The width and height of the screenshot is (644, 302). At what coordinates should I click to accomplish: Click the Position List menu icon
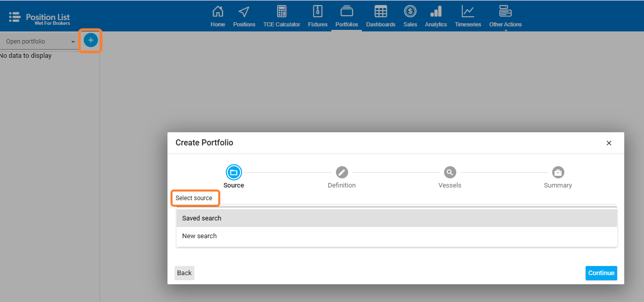pyautogui.click(x=15, y=17)
